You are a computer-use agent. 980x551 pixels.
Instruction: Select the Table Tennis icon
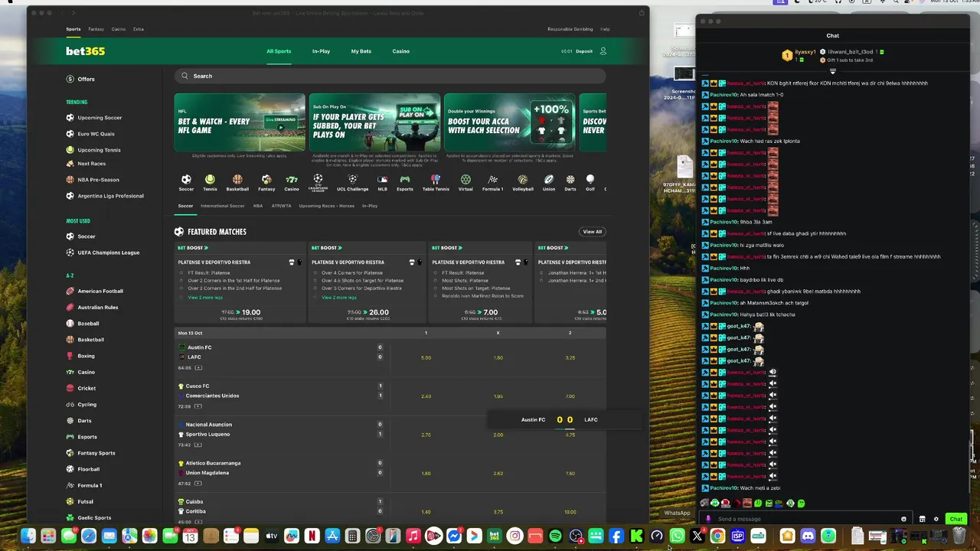[436, 180]
